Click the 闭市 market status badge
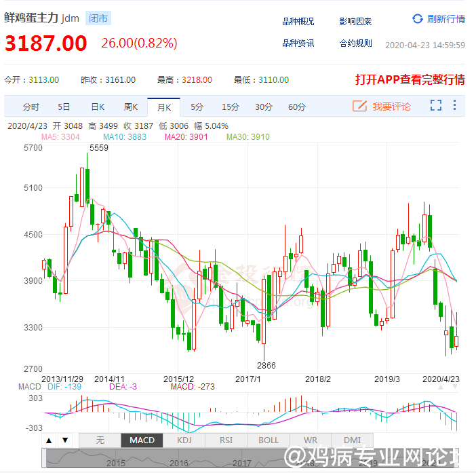Screen dimensions: 476x473 98,18
